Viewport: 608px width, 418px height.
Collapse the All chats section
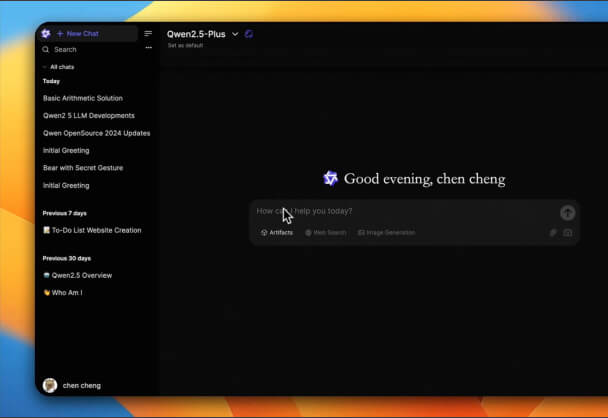coord(59,67)
